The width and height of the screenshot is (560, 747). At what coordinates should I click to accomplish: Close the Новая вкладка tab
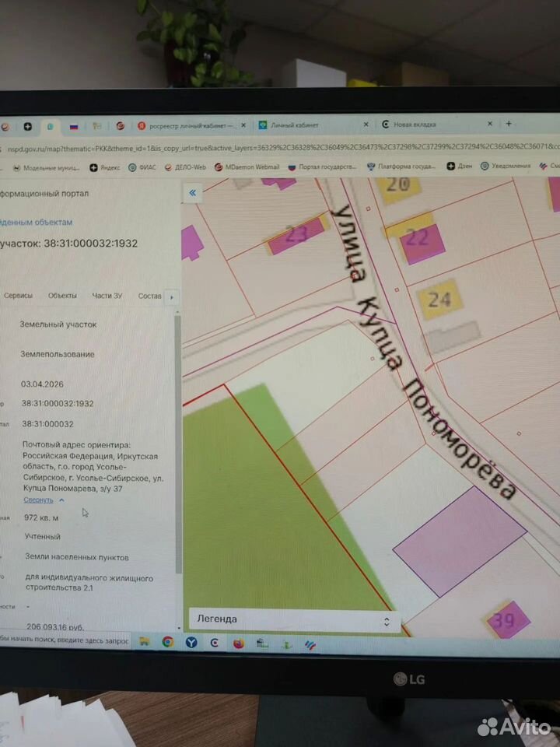489,124
